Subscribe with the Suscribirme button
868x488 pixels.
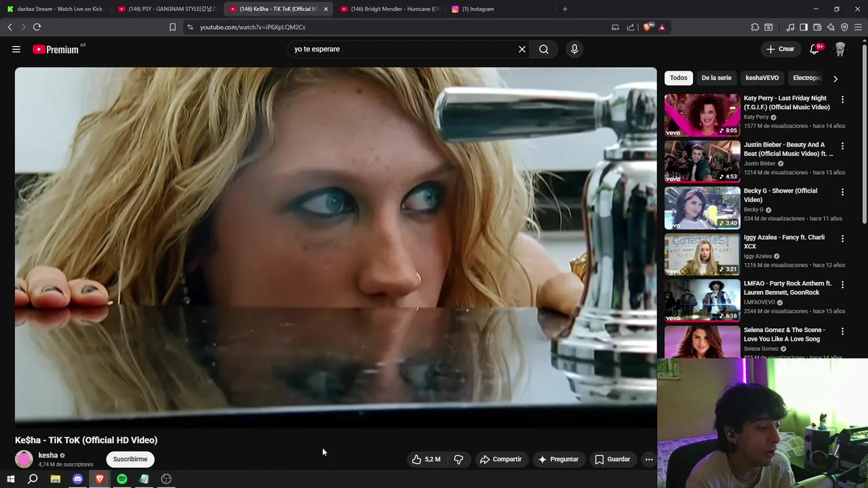130,459
